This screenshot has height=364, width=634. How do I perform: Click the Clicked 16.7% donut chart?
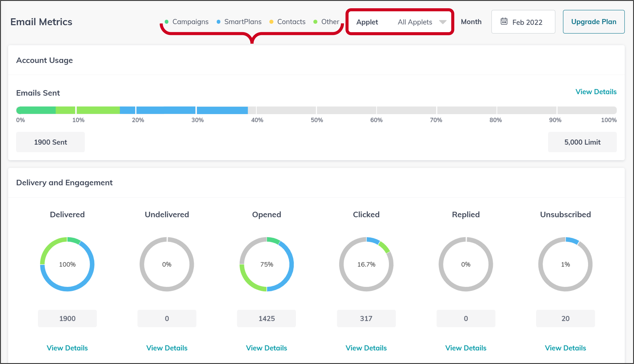(366, 264)
